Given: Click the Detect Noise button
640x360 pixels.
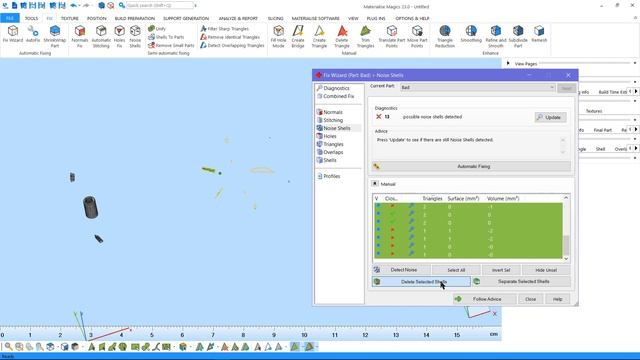Looking at the screenshot, I should coord(401,270).
